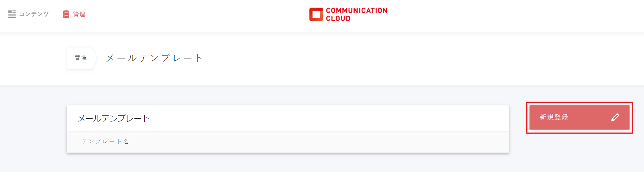Click the empty header row right of テンプレート名
Screen dimensions: 644x172
(317, 142)
